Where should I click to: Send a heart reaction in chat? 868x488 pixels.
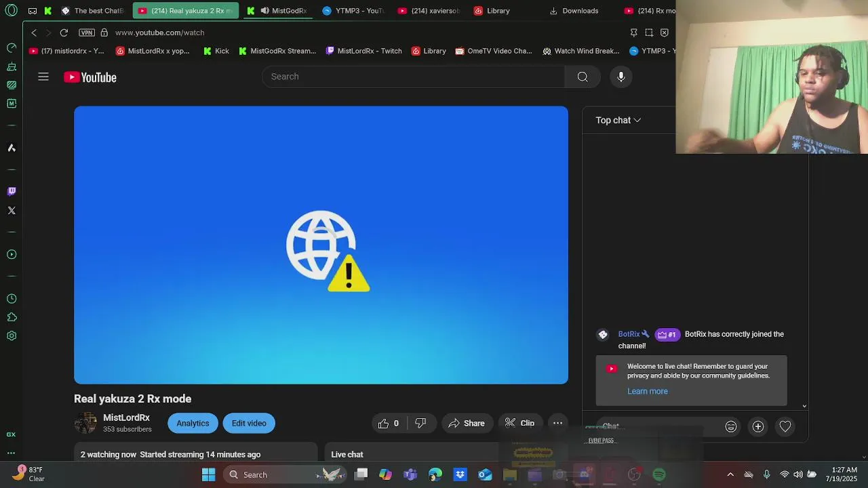785,426
